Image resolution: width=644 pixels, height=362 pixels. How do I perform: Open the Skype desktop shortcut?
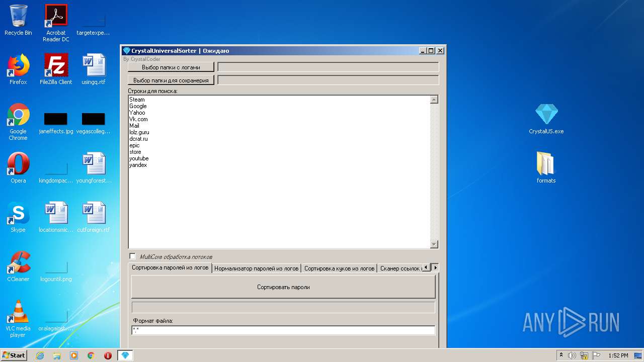pyautogui.click(x=18, y=217)
